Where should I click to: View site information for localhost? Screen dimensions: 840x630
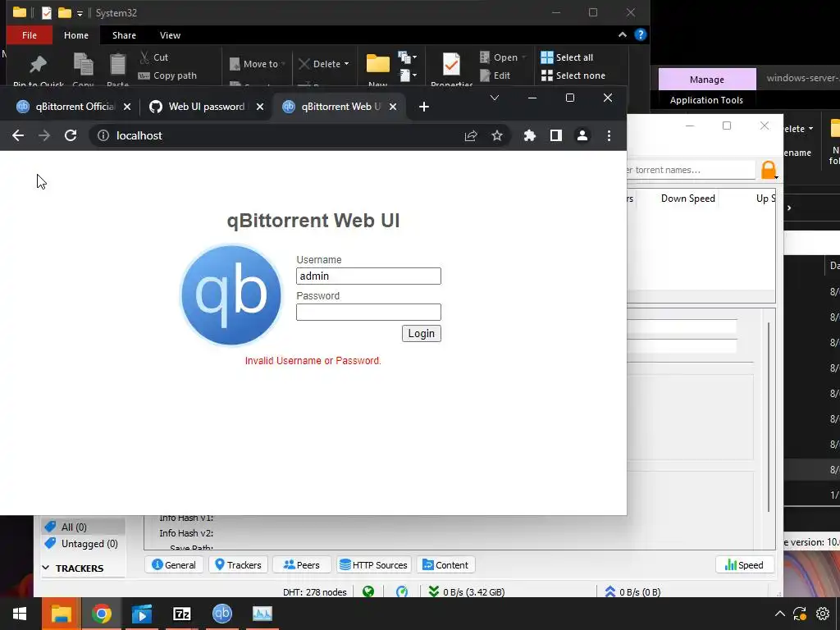(x=103, y=135)
